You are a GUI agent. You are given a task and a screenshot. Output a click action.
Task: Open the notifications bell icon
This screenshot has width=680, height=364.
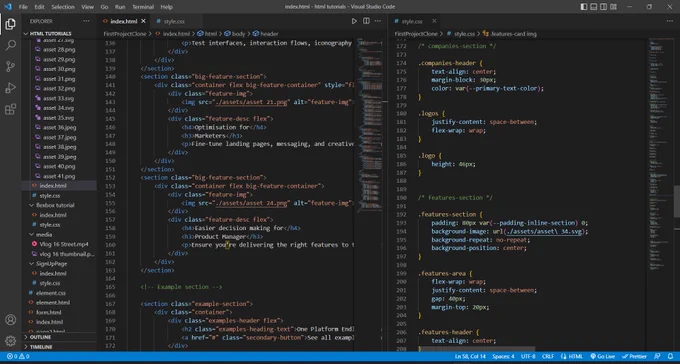coord(670,356)
